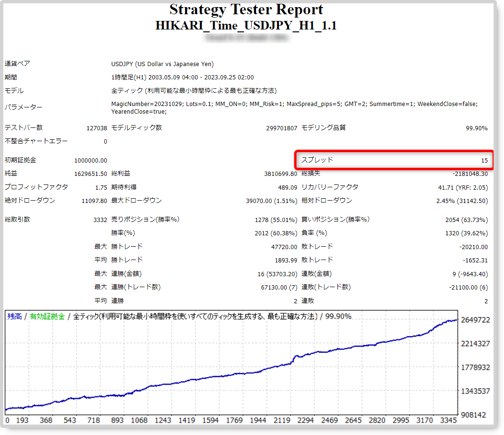The width and height of the screenshot is (504, 435).
Task: Click the Strategy Tester Report title
Action: tap(246, 10)
